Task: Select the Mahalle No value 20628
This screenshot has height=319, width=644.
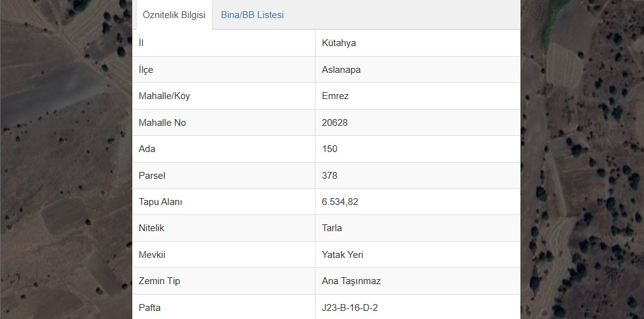Action: coord(335,123)
